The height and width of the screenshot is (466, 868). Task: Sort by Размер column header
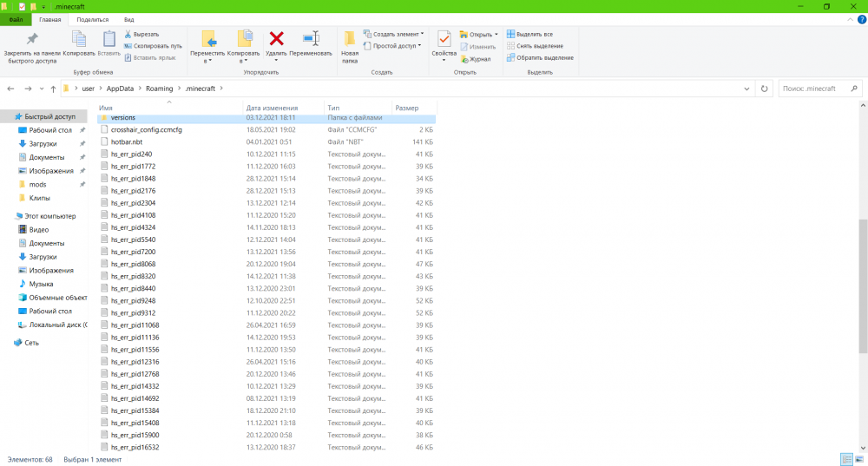[414, 108]
